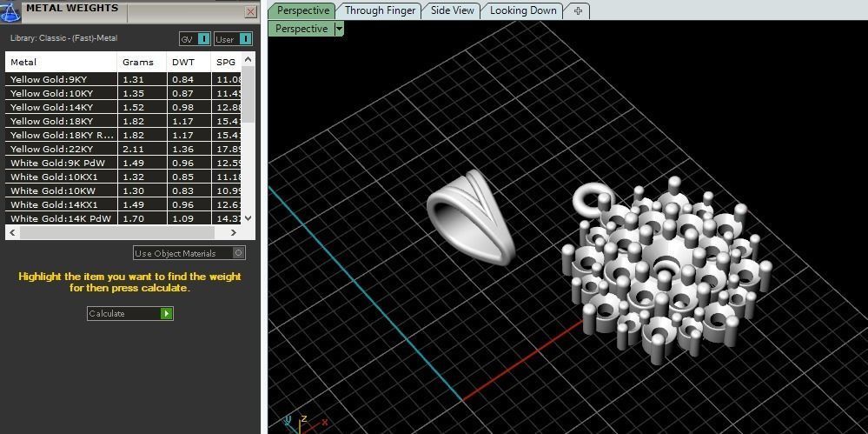Select the White Gold:10KX1 row

[124, 177]
